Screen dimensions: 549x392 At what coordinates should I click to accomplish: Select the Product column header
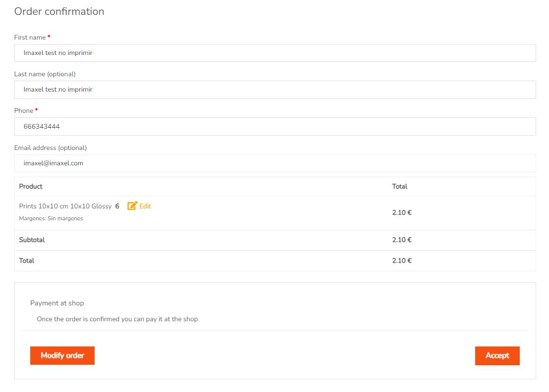point(31,187)
